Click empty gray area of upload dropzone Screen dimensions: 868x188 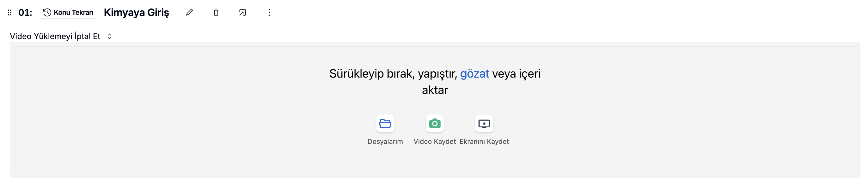pyautogui.click(x=168, y=111)
